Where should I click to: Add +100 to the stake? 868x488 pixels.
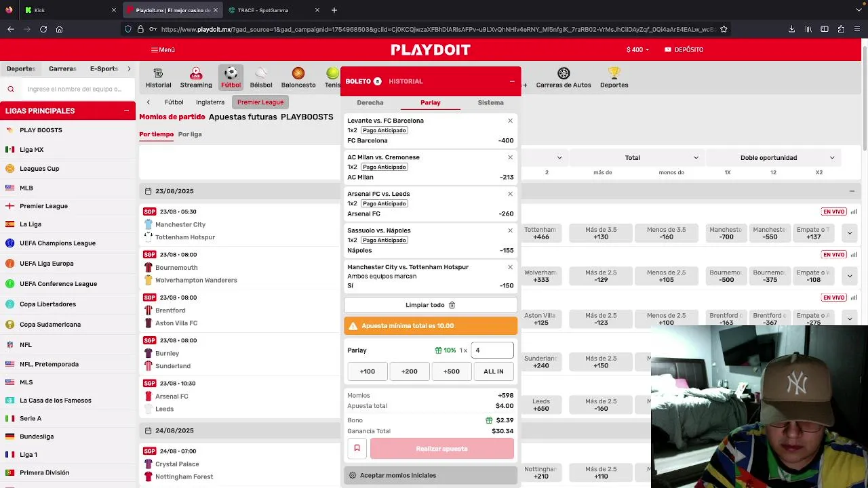367,371
